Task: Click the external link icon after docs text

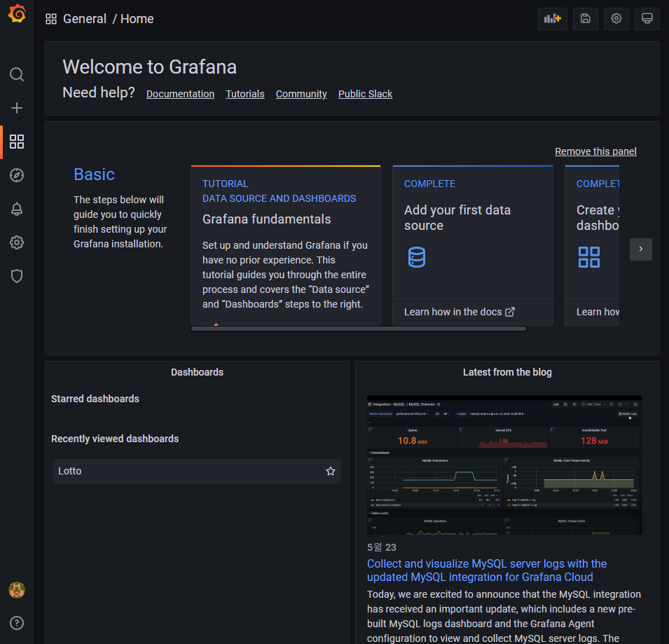Action: pyautogui.click(x=510, y=312)
